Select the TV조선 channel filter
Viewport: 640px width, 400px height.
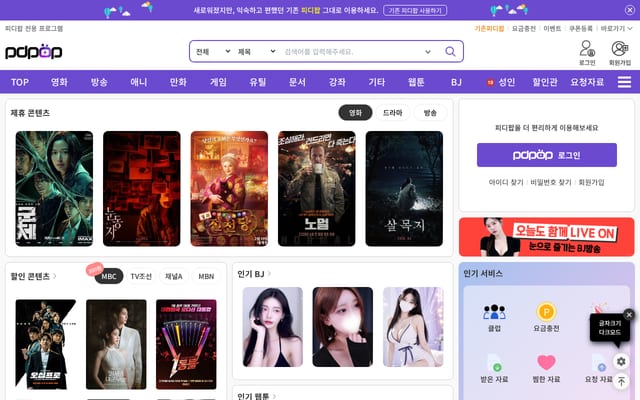tap(141, 276)
